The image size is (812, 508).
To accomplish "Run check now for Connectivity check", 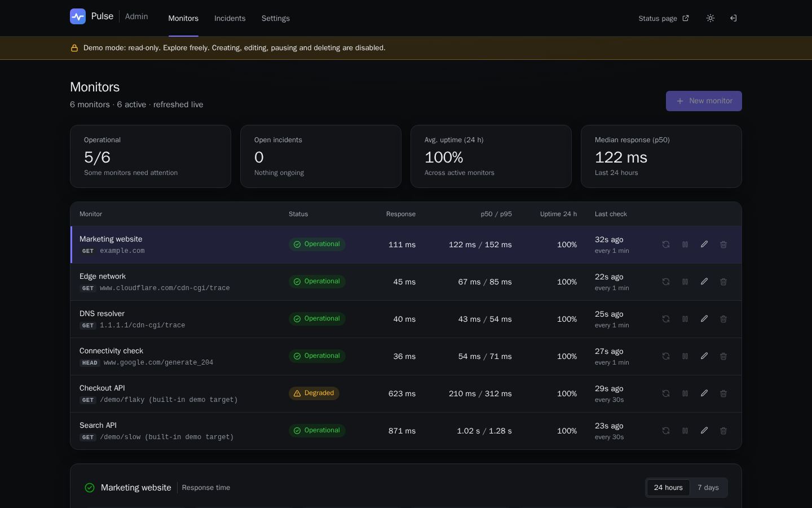I will click(x=666, y=356).
